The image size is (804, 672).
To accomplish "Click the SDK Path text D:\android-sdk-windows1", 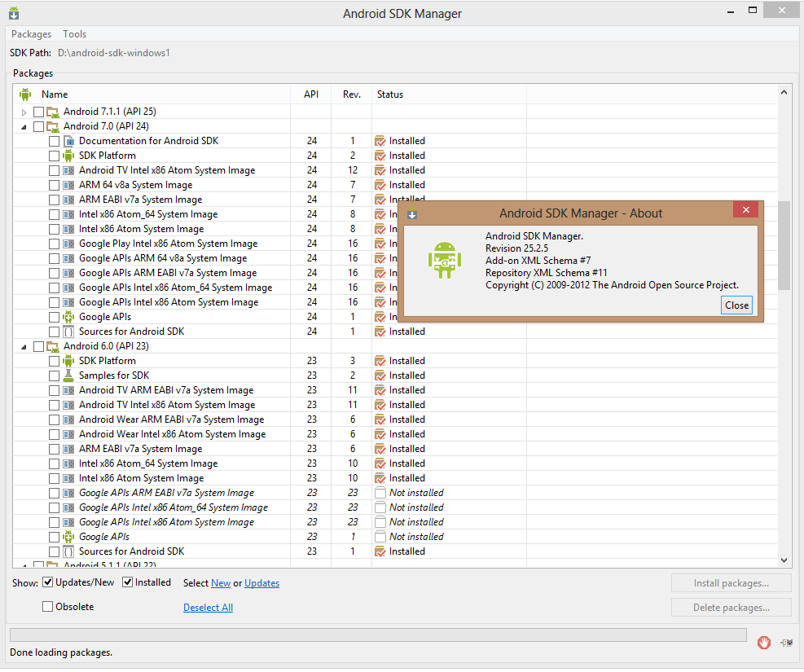I will coord(114,53).
